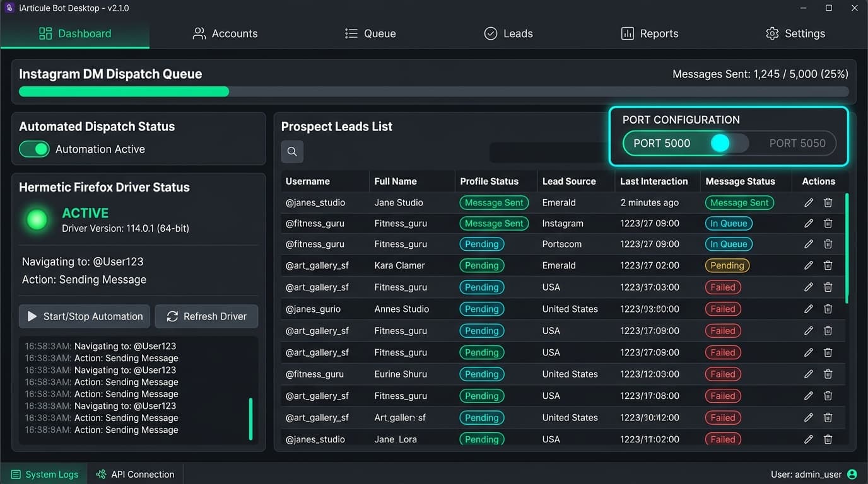Edit the lead sourced from Portscom
Screen dimensions: 868x484
[809, 244]
